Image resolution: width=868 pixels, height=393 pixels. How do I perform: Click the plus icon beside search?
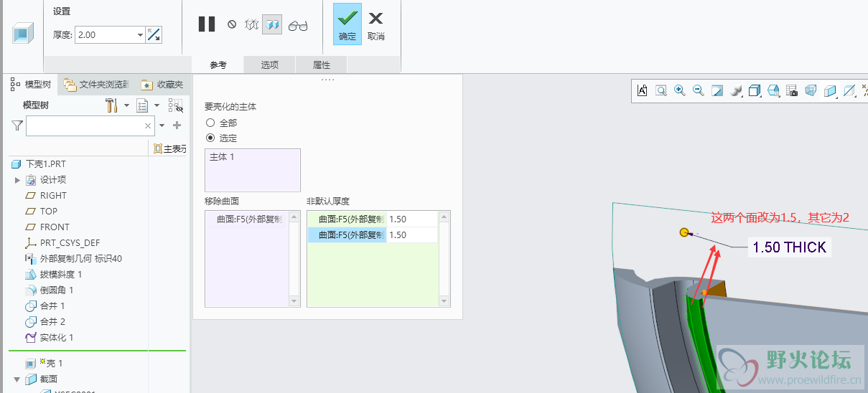coord(177,126)
